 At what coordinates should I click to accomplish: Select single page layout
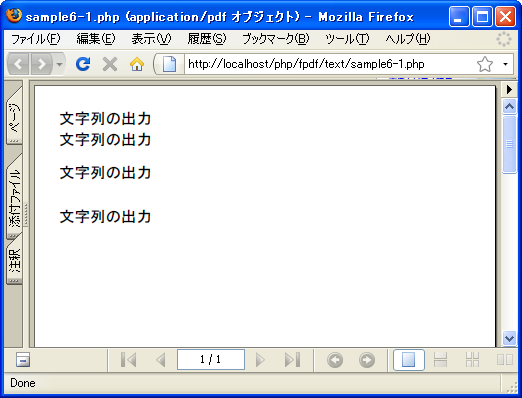point(409,360)
